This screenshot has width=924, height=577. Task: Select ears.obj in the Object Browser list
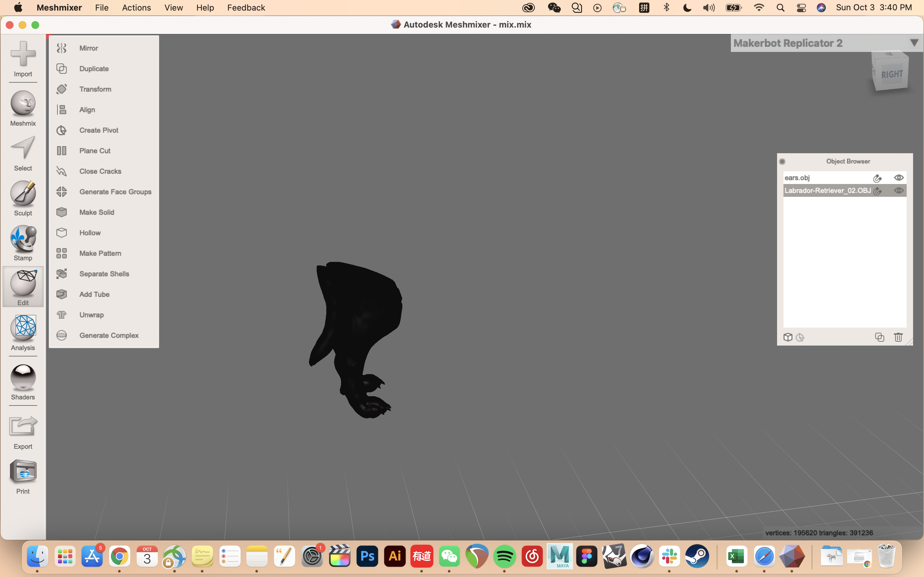coord(809,178)
